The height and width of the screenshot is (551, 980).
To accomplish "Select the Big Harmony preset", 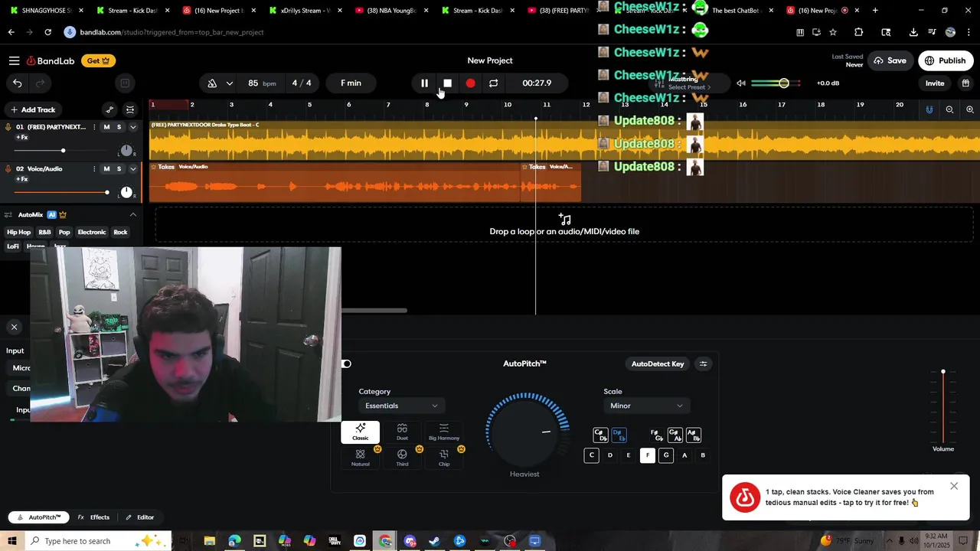I will click(444, 432).
